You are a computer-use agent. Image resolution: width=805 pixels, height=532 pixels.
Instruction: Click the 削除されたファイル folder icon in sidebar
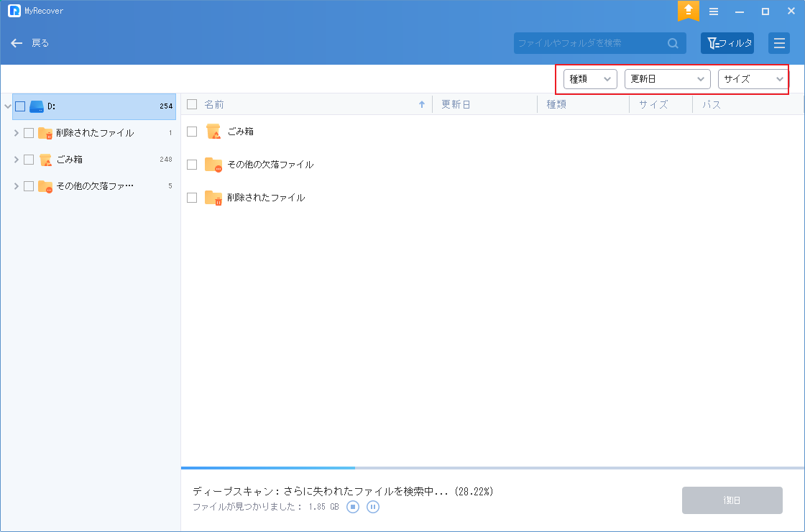[x=45, y=133]
